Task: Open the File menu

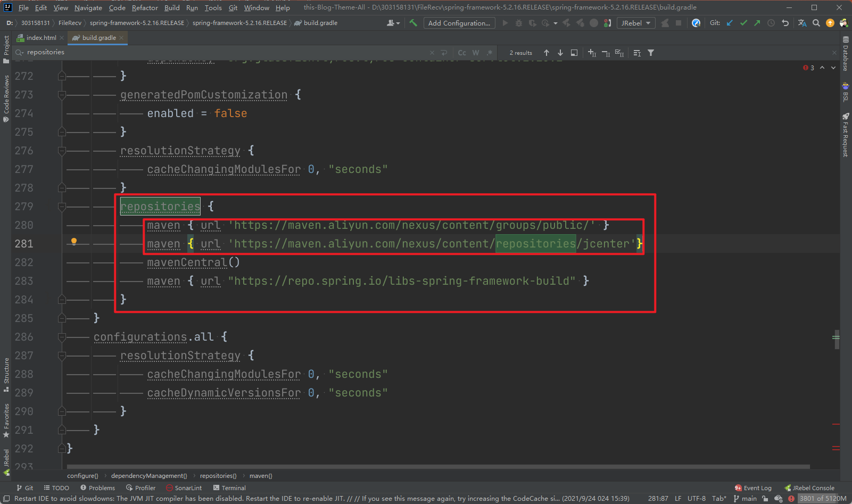Action: point(23,7)
